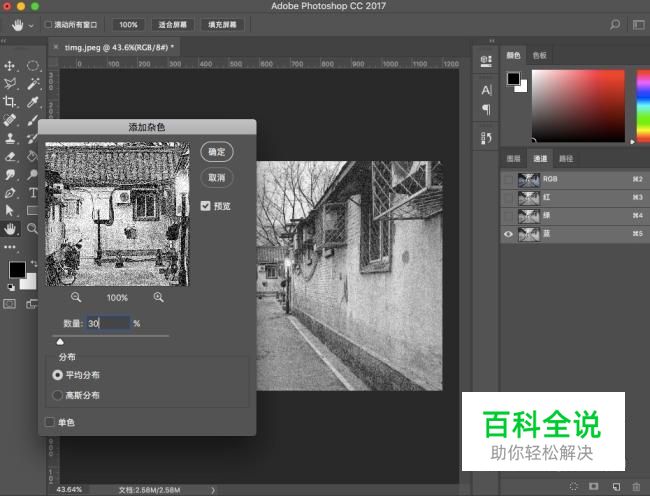Viewport: 650px width, 496px height.
Task: Switch to the 图层 layers tab
Action: click(514, 159)
